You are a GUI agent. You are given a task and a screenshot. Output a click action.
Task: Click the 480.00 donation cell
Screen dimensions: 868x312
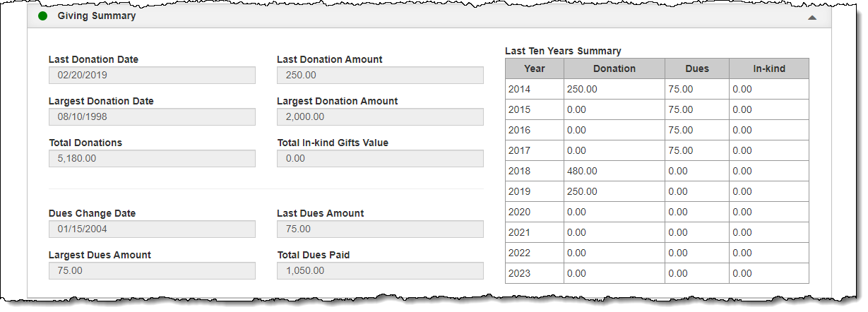614,171
